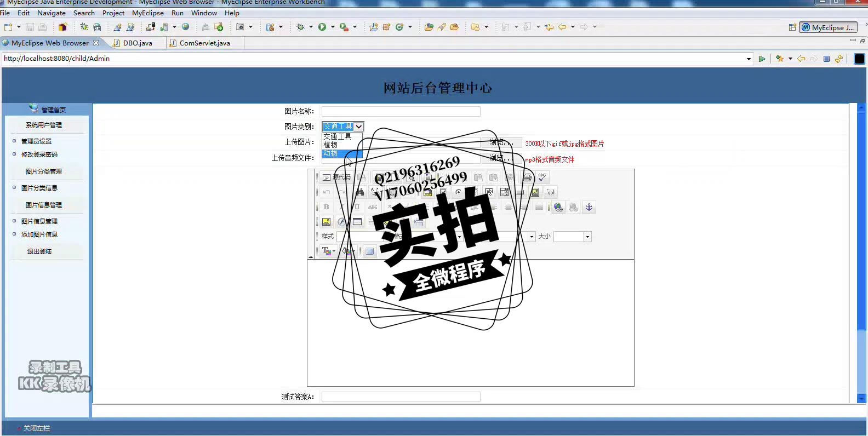
Task: Switch to ComServlet.java tab
Action: click(205, 43)
